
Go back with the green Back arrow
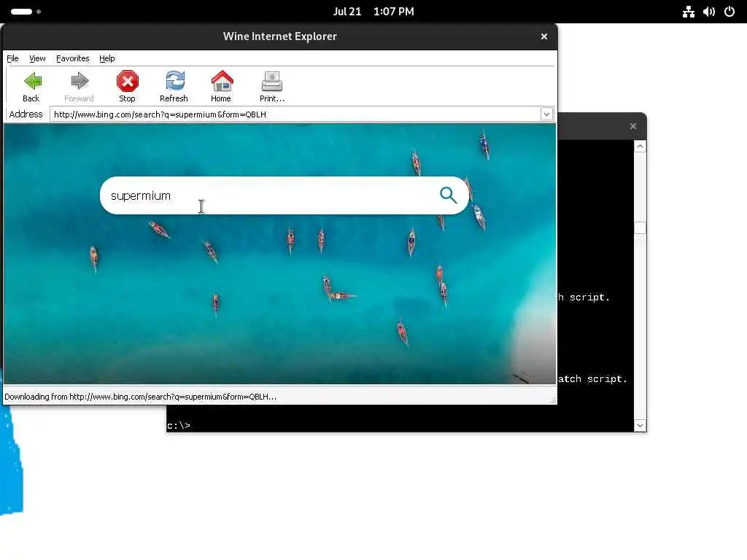pos(31,87)
